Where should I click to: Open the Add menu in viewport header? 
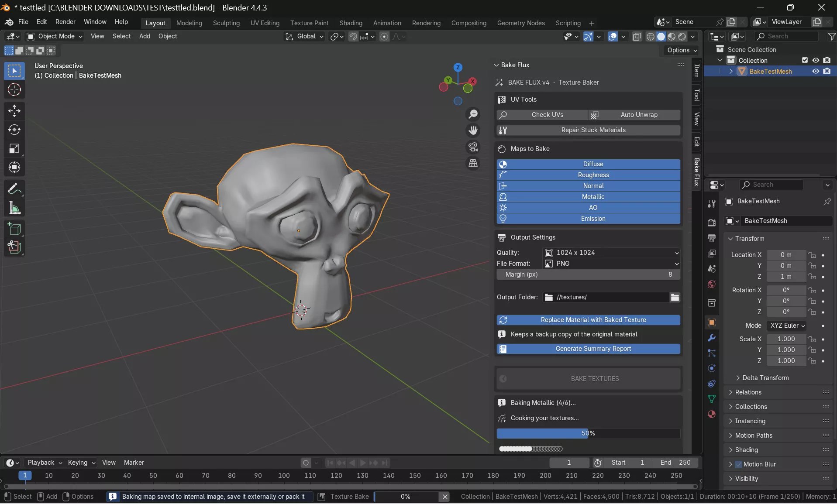click(x=145, y=37)
